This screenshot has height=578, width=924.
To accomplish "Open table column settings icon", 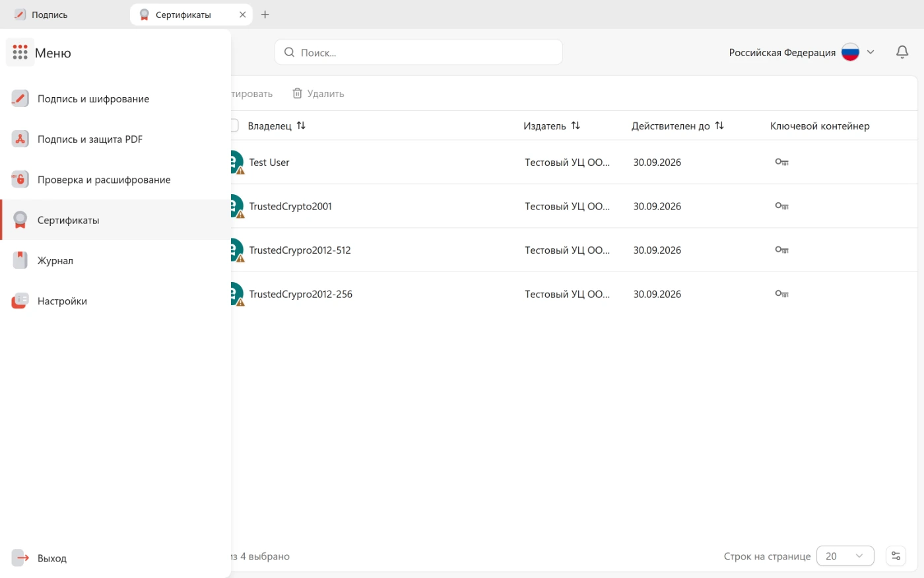I will click(896, 556).
